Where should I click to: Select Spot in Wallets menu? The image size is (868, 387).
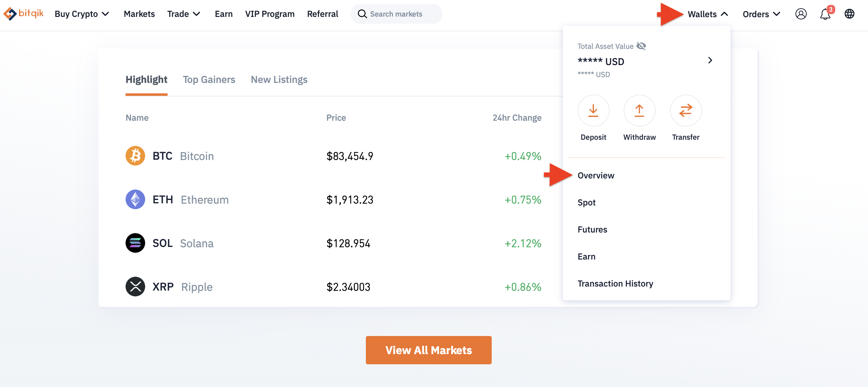point(586,202)
